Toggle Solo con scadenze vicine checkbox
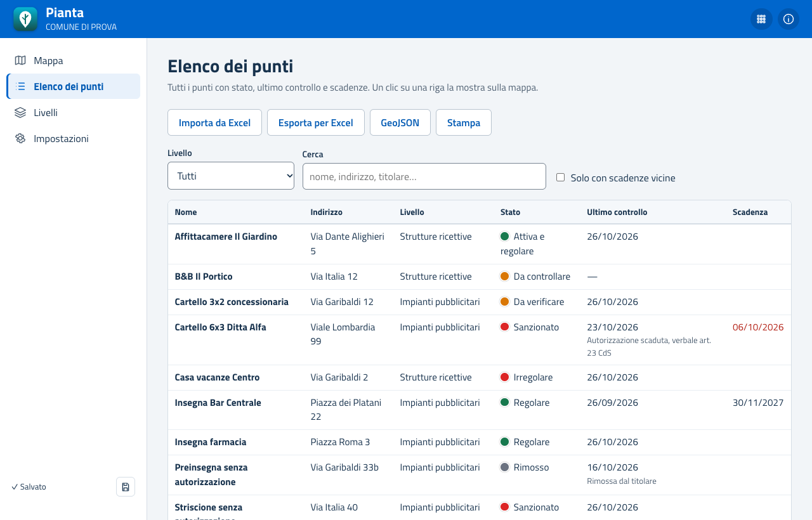This screenshot has width=812, height=520. point(560,178)
